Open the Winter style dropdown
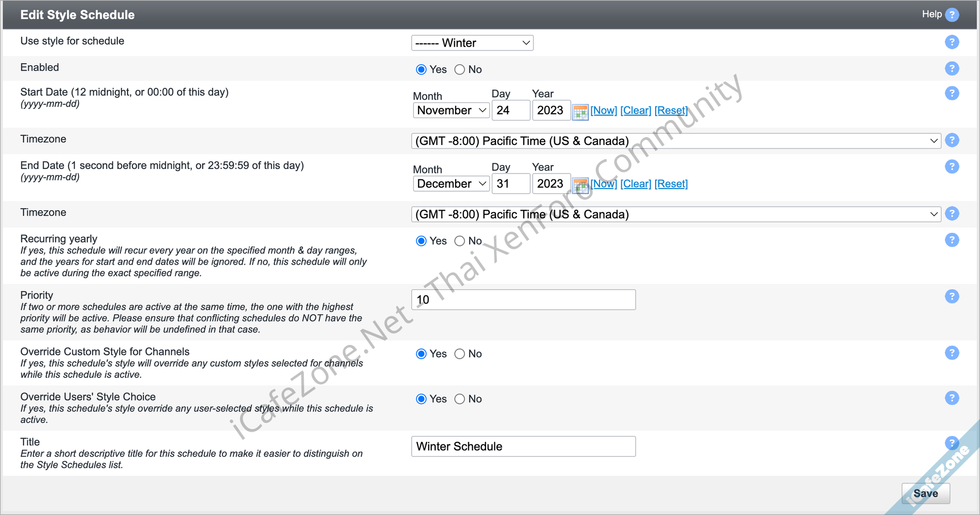 [472, 43]
